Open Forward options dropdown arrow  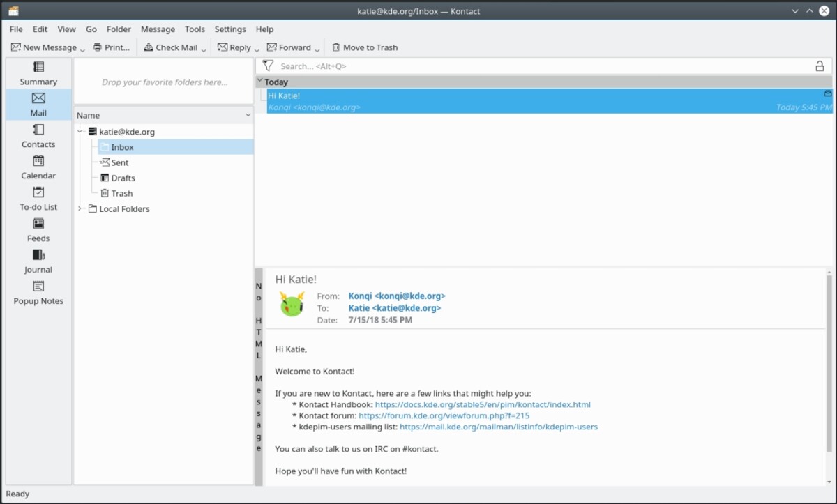pyautogui.click(x=317, y=49)
